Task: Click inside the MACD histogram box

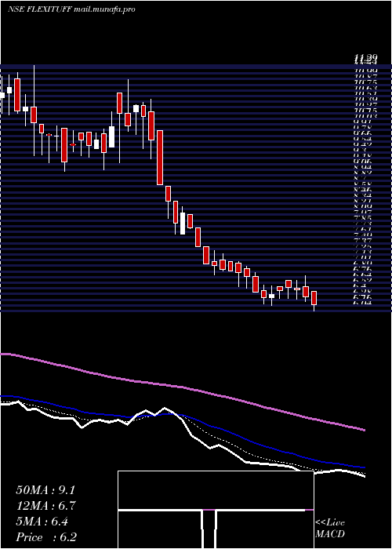Action: (216, 510)
